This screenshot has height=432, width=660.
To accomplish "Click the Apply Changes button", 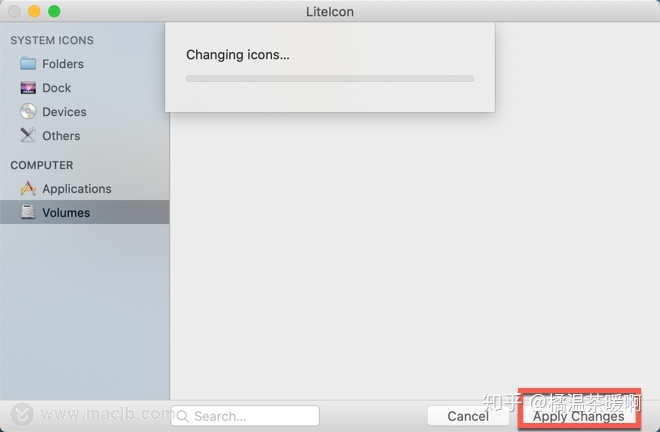I will click(x=579, y=416).
